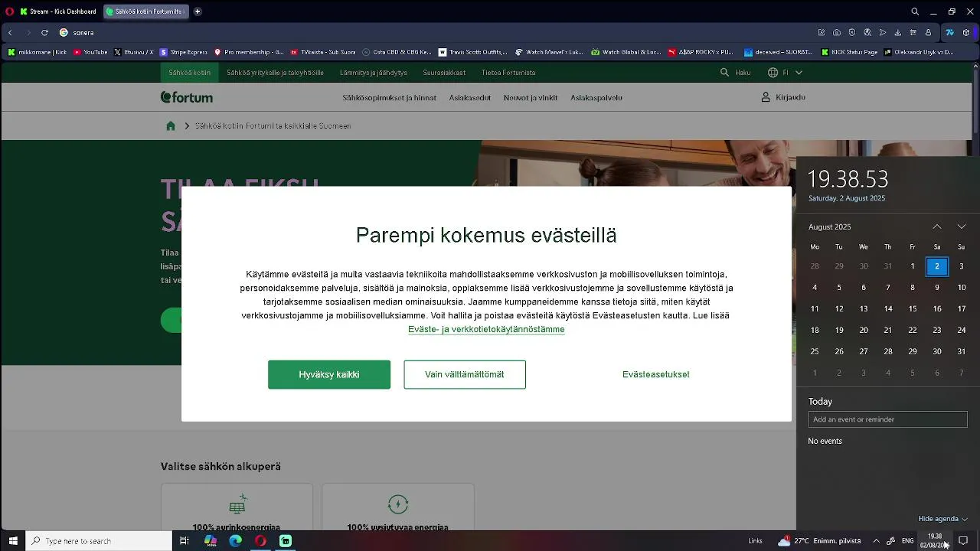Open the FI language dropdown
The height and width of the screenshot is (551, 980).
point(786,73)
